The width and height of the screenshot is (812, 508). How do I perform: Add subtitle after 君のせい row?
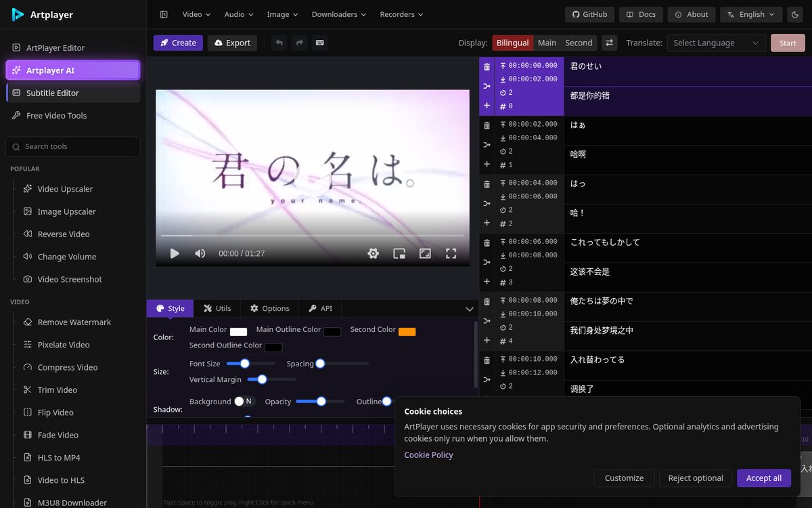487,106
